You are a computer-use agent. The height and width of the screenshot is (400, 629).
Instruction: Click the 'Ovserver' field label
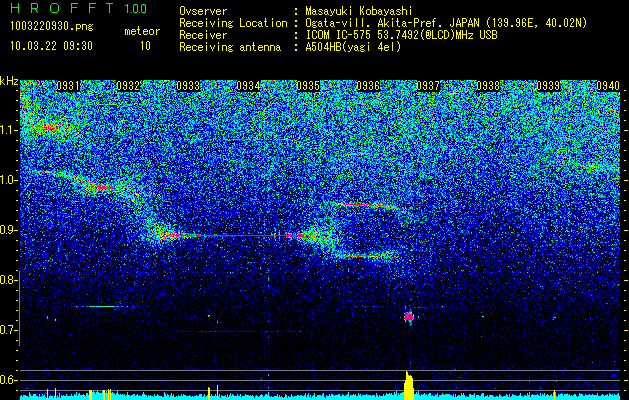(x=203, y=11)
